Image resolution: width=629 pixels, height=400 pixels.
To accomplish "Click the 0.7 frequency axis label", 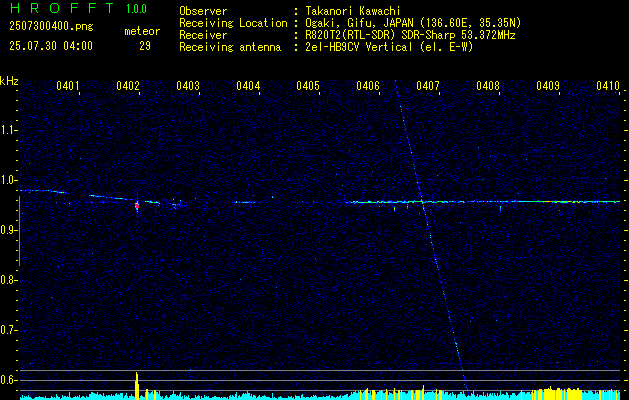I will coord(8,330).
